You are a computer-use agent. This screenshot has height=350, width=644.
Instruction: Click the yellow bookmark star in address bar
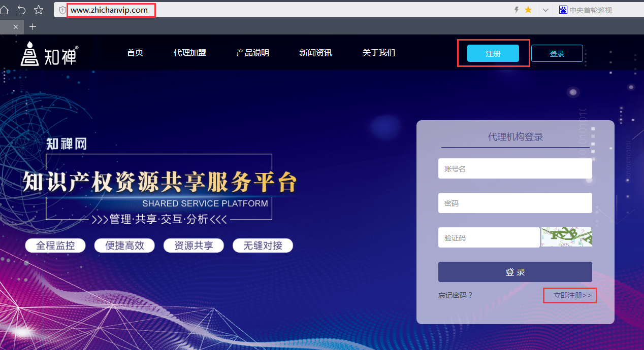(x=528, y=10)
